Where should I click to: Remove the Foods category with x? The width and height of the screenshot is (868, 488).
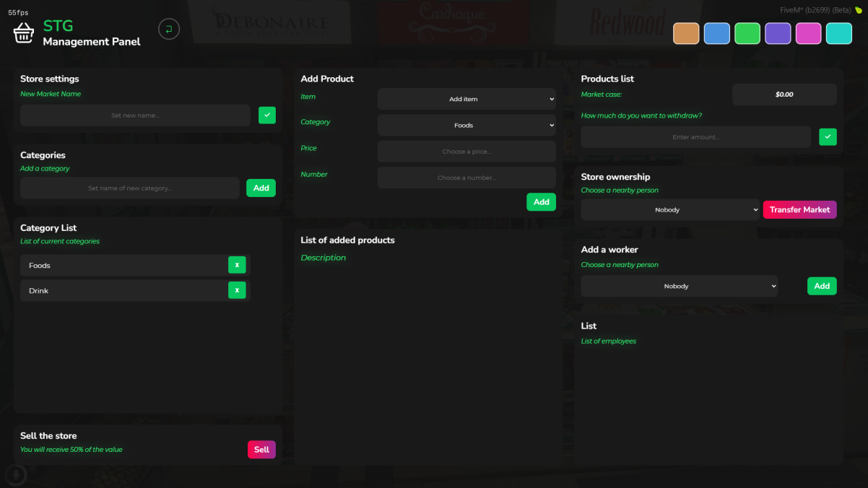(x=237, y=265)
